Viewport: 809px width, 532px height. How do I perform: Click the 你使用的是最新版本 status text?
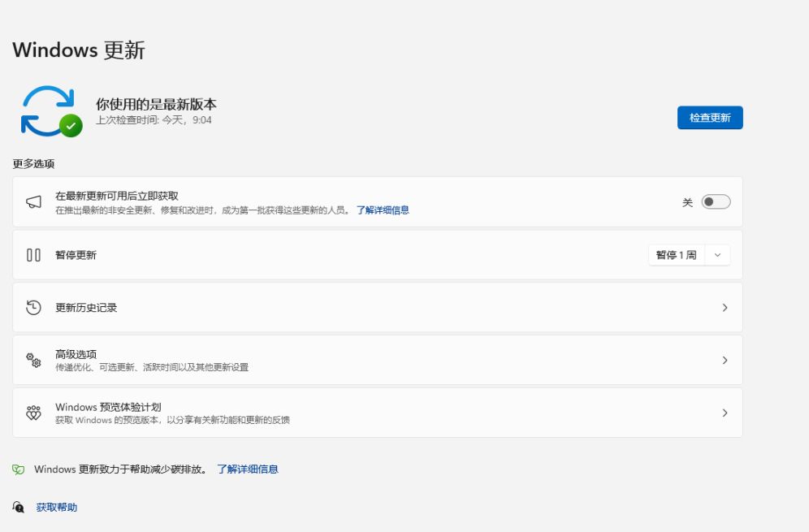point(156,104)
